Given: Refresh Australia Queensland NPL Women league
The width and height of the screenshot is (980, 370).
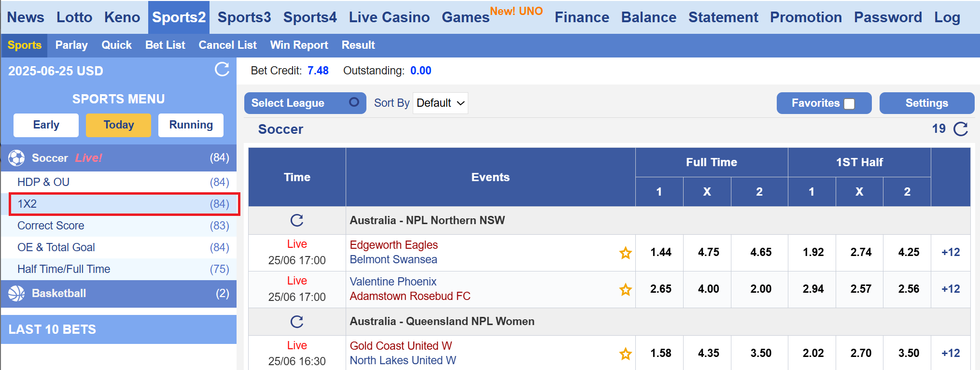Looking at the screenshot, I should click(297, 321).
